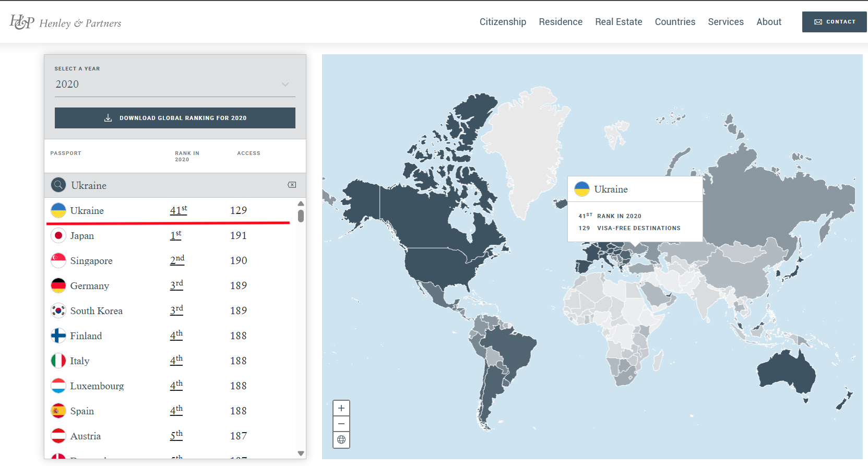Open the About menu
Viewport: 868px width, 466px height.
tap(769, 22)
